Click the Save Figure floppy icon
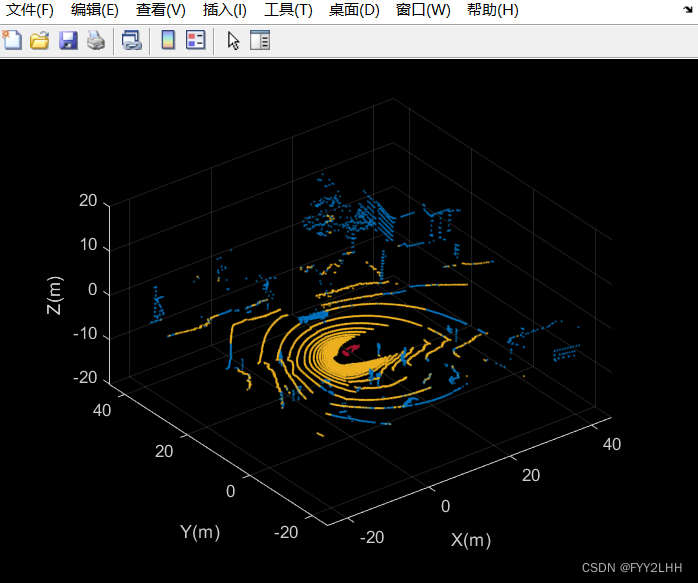Viewport: 698px width, 583px height. pos(68,40)
